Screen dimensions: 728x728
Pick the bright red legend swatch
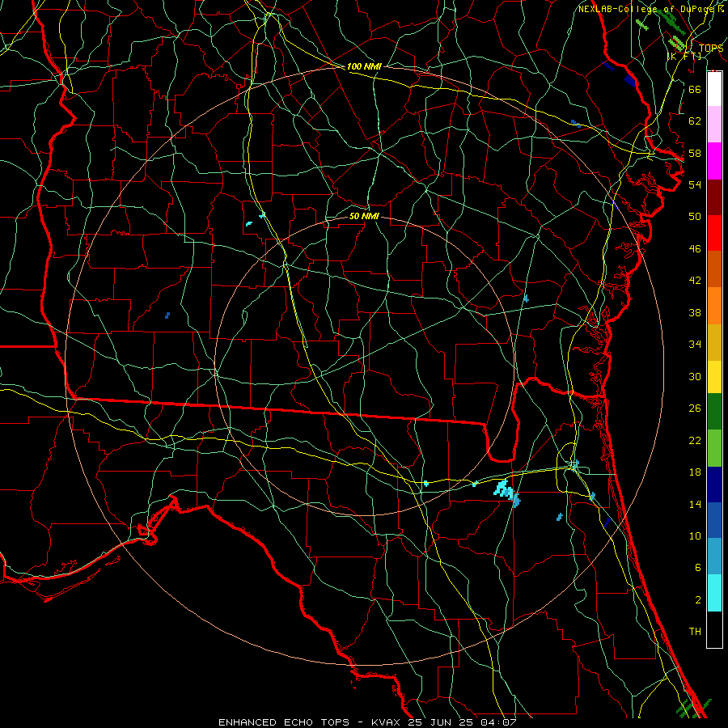tap(714, 233)
